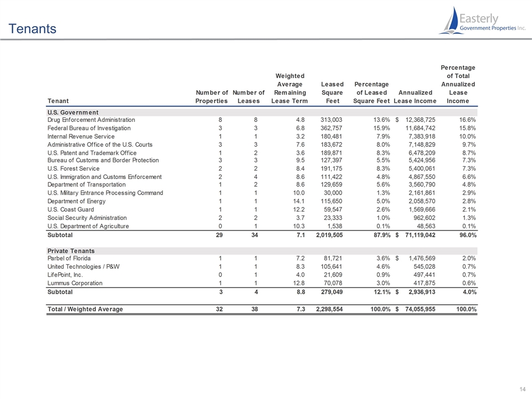Click 'Percentage of Leased Square Feet' header

(371, 93)
